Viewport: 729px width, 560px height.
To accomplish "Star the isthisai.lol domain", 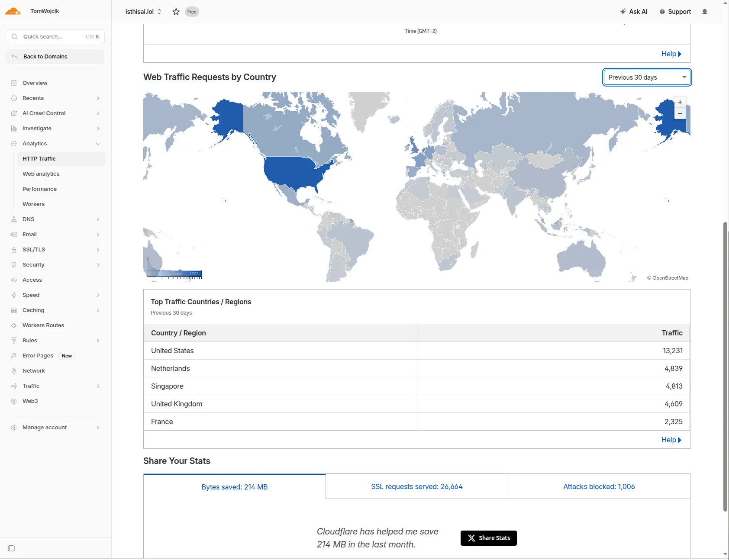I will [x=176, y=12].
